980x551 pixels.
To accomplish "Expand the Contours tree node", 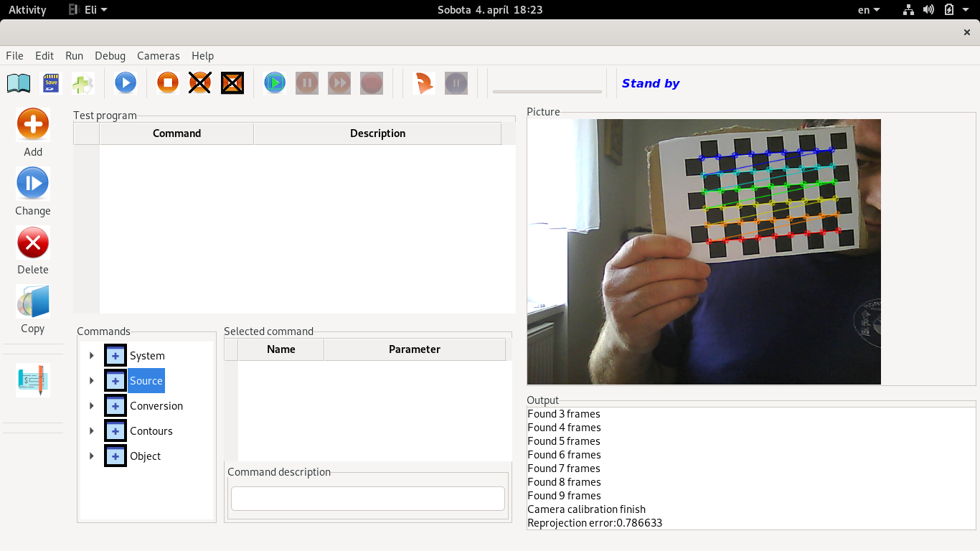I will coord(92,431).
